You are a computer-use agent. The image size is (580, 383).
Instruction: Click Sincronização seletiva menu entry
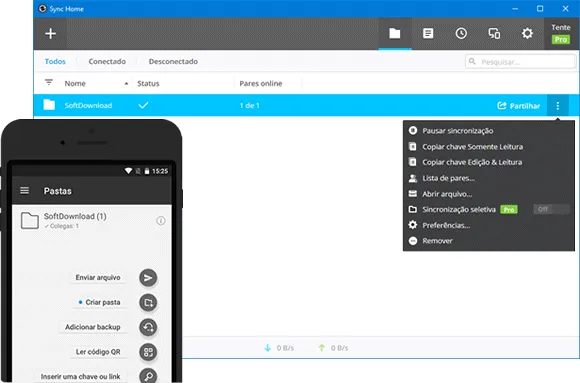pos(459,209)
